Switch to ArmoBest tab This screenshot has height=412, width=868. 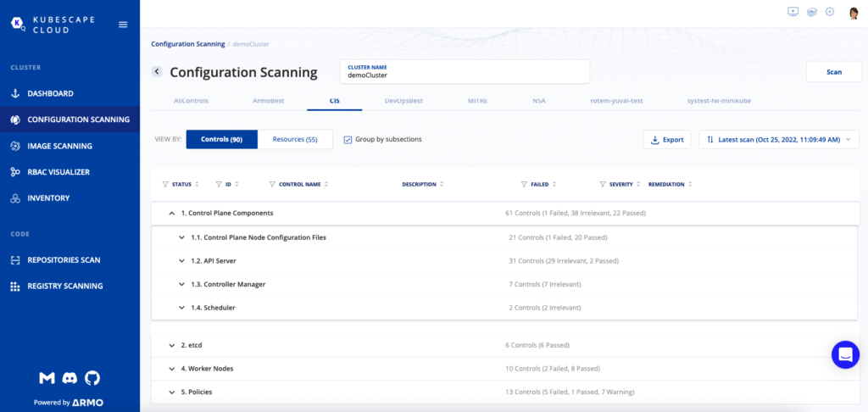tap(267, 102)
